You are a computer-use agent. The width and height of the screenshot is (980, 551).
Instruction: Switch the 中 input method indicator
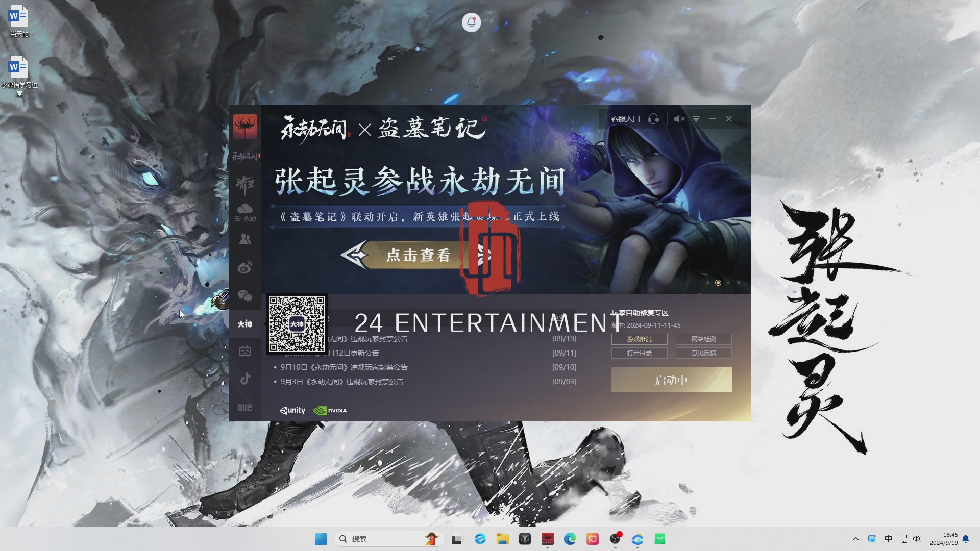pyautogui.click(x=888, y=539)
